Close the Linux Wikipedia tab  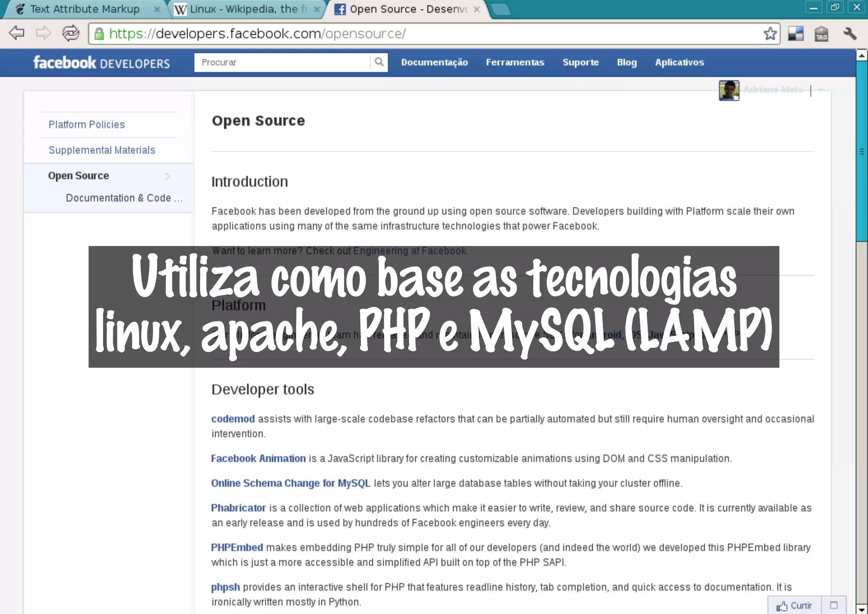316,9
